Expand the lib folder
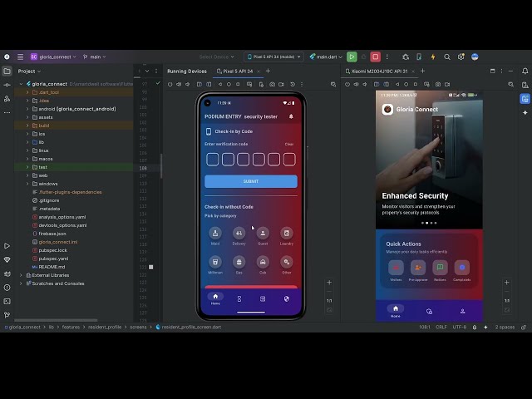This screenshot has width=532, height=399. point(27,142)
